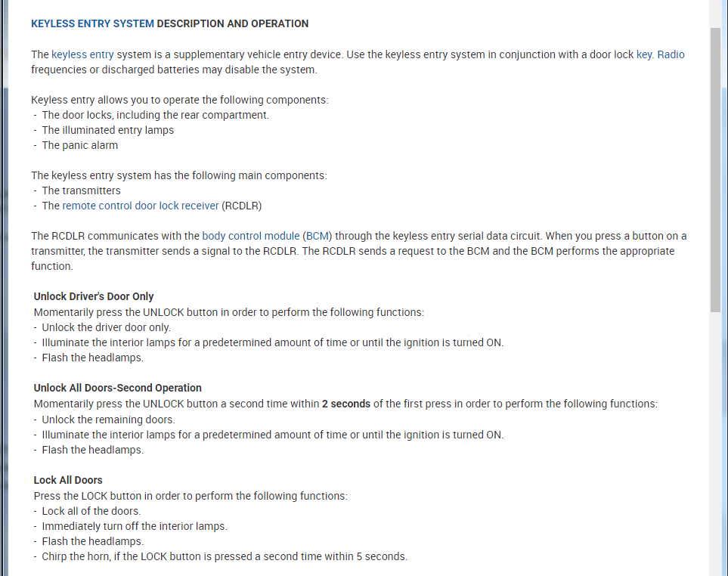Viewport: 728px width, 576px height.
Task: Follow the 'body control module' link
Action: [x=251, y=236]
